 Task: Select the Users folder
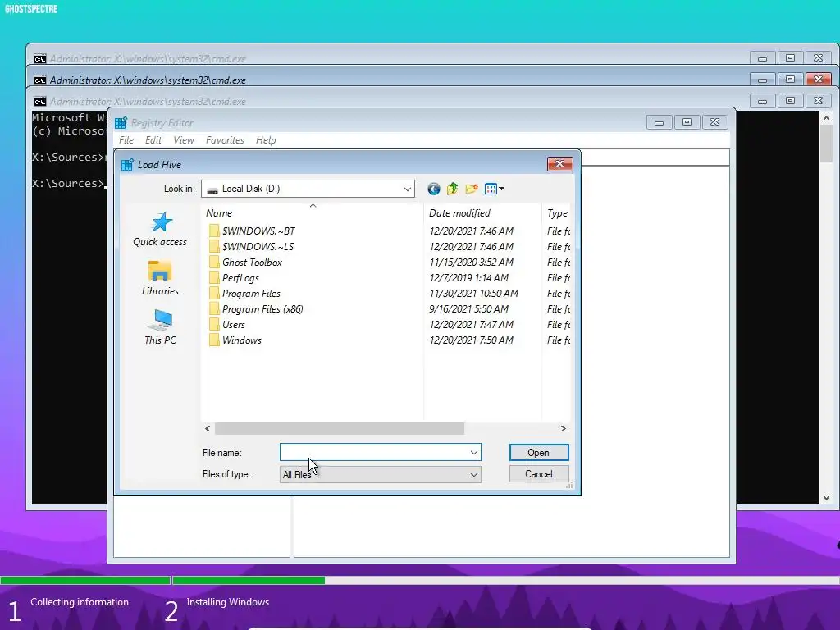click(x=227, y=324)
